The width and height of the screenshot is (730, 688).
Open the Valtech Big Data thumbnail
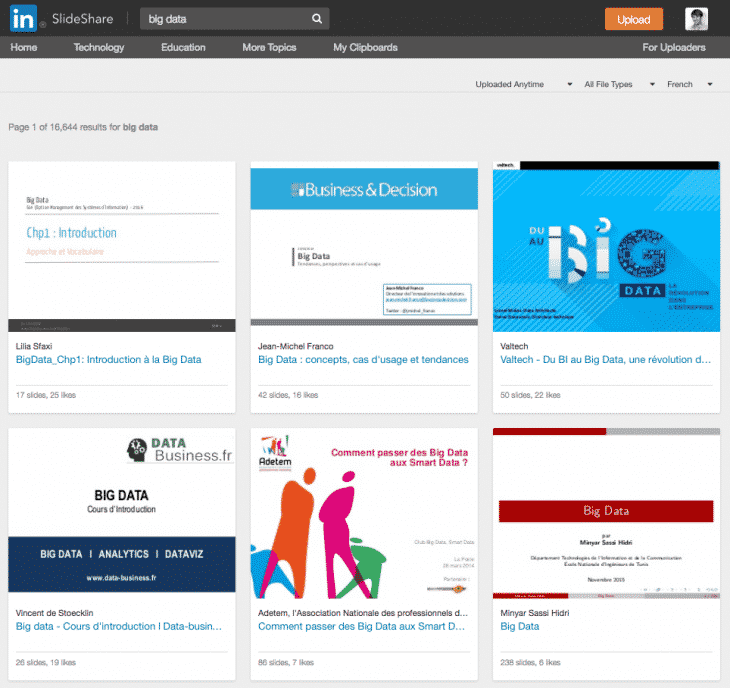606,246
